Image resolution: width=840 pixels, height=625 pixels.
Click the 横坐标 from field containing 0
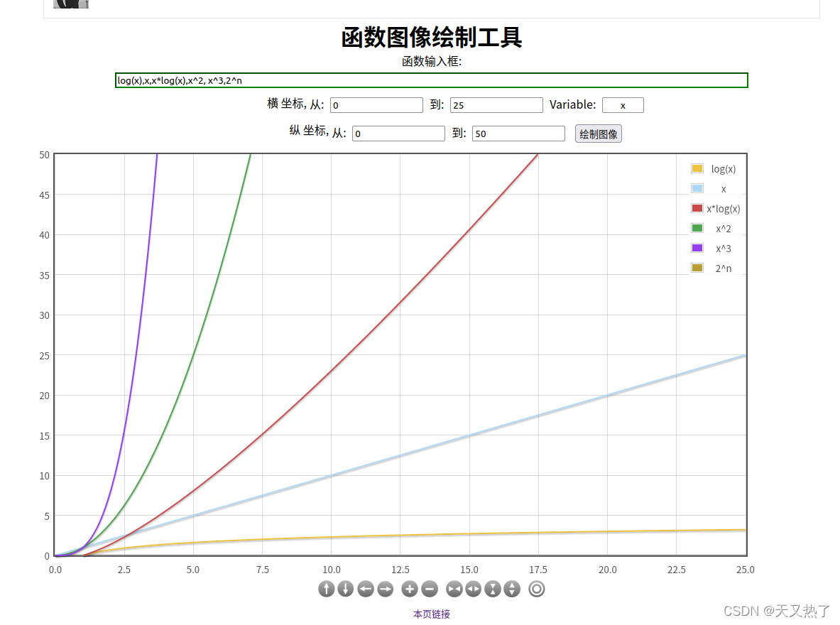click(x=376, y=105)
